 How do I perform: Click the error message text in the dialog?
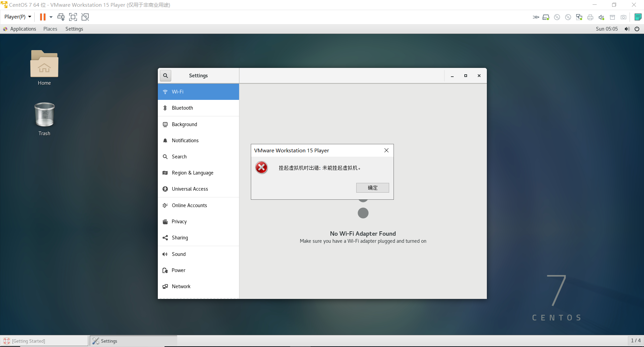tap(319, 168)
